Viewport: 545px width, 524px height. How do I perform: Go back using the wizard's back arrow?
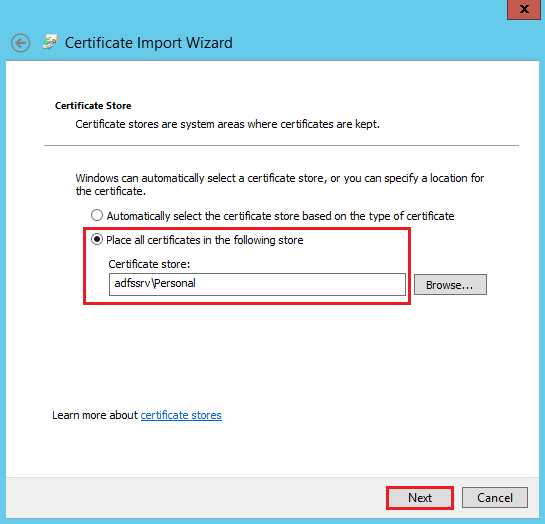point(21,43)
